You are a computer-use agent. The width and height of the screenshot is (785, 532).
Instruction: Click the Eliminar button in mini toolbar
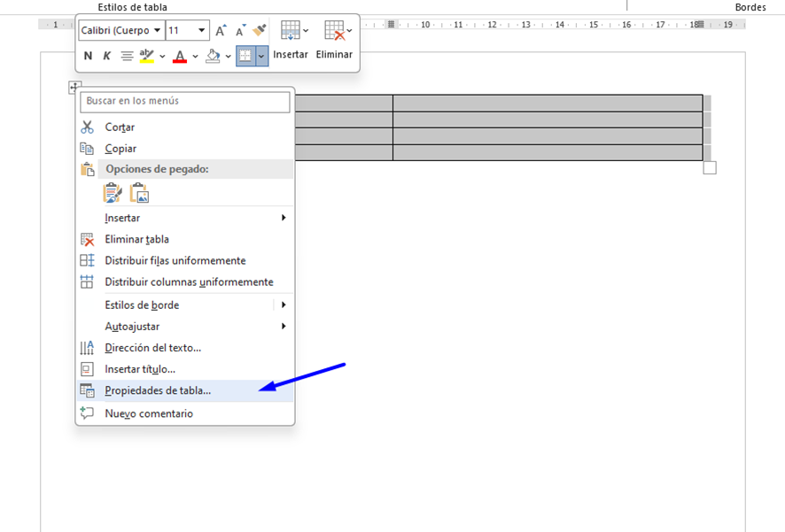pos(334,42)
